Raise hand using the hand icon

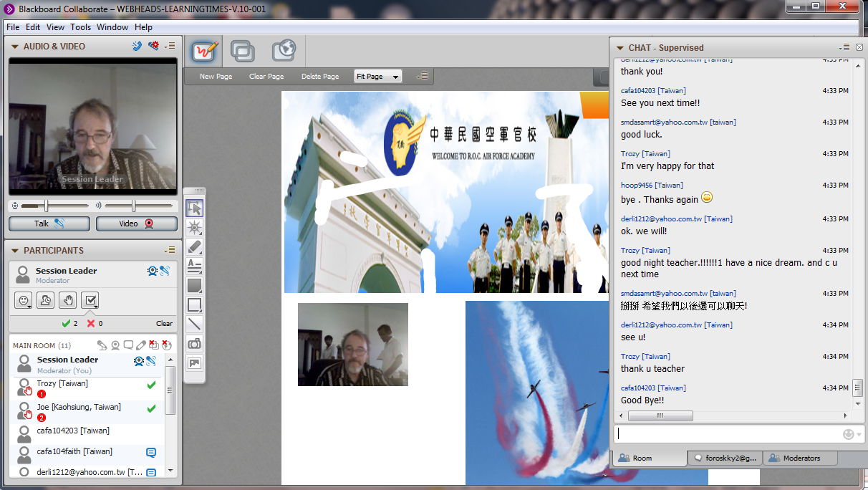click(x=67, y=300)
